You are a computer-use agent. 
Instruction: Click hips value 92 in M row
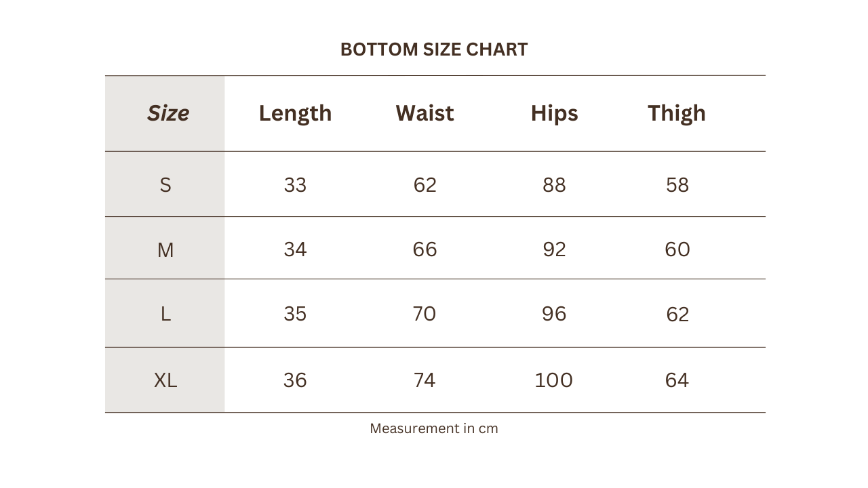554,249
